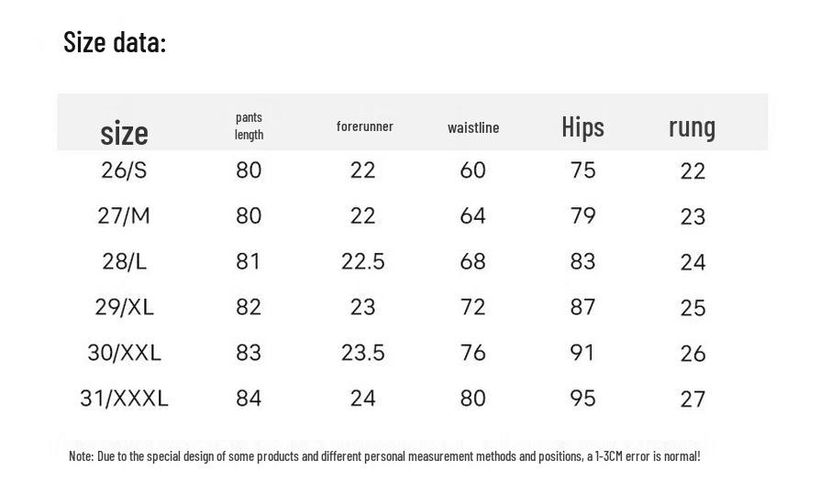Select the 27/M size row label
Image resolution: width=820 pixels, height=504 pixels.
point(124,215)
